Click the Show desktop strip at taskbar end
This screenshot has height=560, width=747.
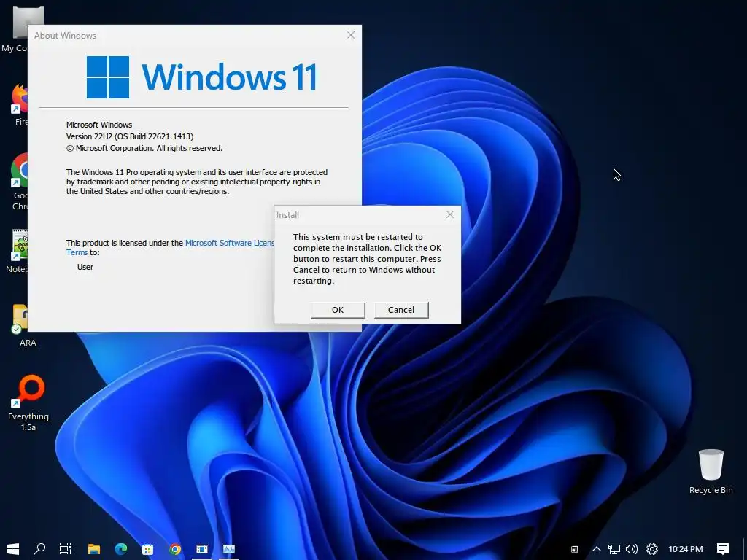click(744, 548)
